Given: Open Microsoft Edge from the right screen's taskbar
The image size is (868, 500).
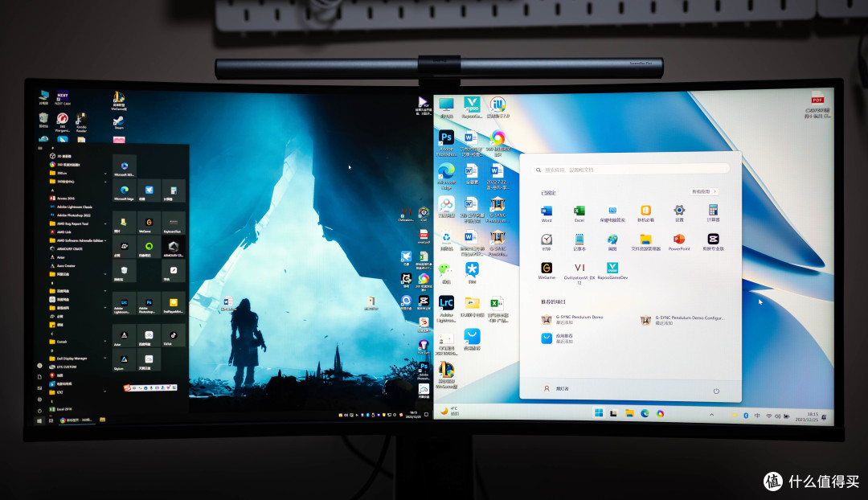Looking at the screenshot, I should click(x=645, y=413).
